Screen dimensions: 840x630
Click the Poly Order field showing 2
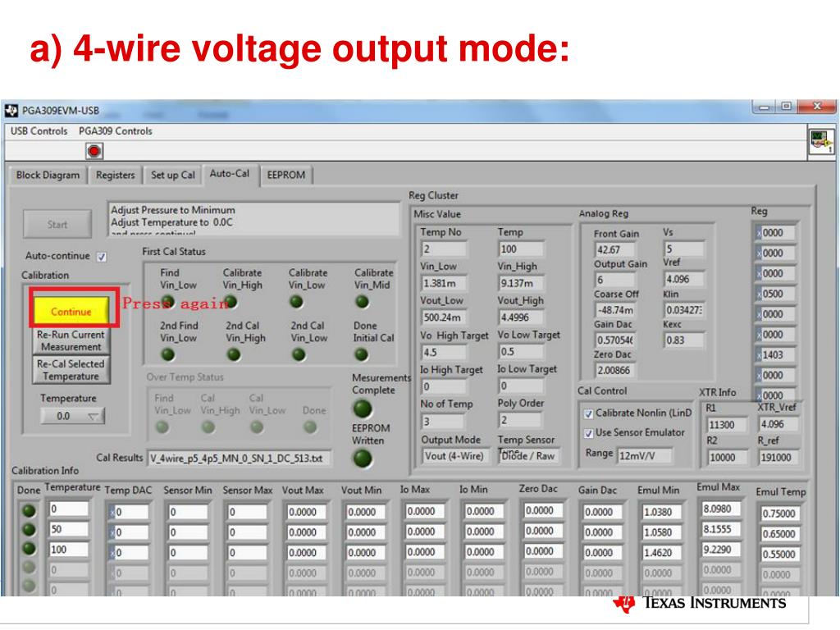(521, 420)
